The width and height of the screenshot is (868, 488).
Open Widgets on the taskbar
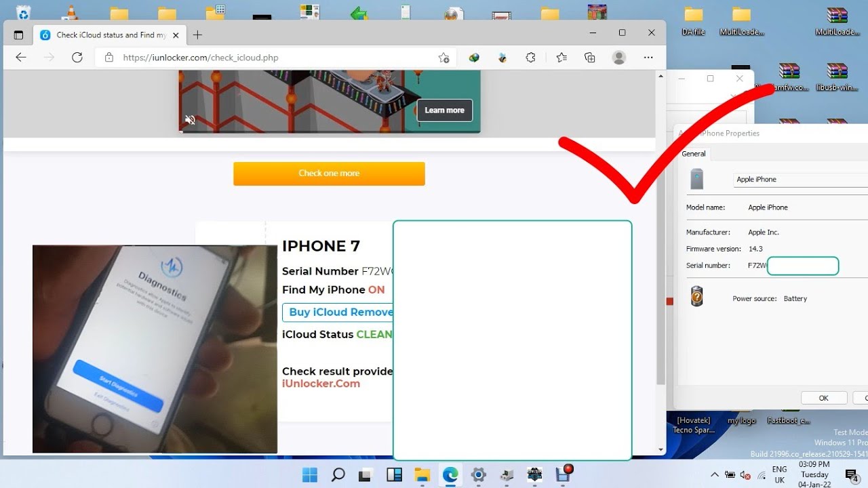click(394, 474)
